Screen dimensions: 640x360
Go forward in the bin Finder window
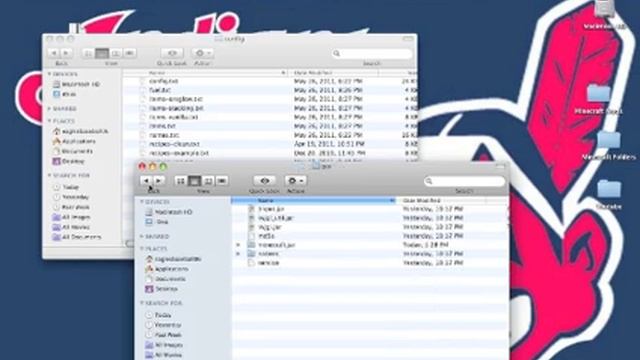pos(159,180)
